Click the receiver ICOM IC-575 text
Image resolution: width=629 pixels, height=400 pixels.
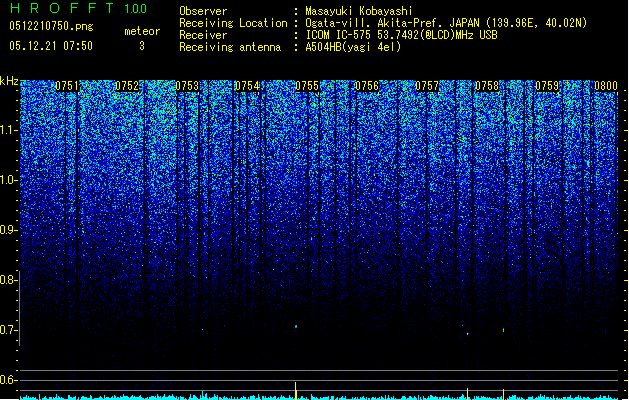pos(401,35)
